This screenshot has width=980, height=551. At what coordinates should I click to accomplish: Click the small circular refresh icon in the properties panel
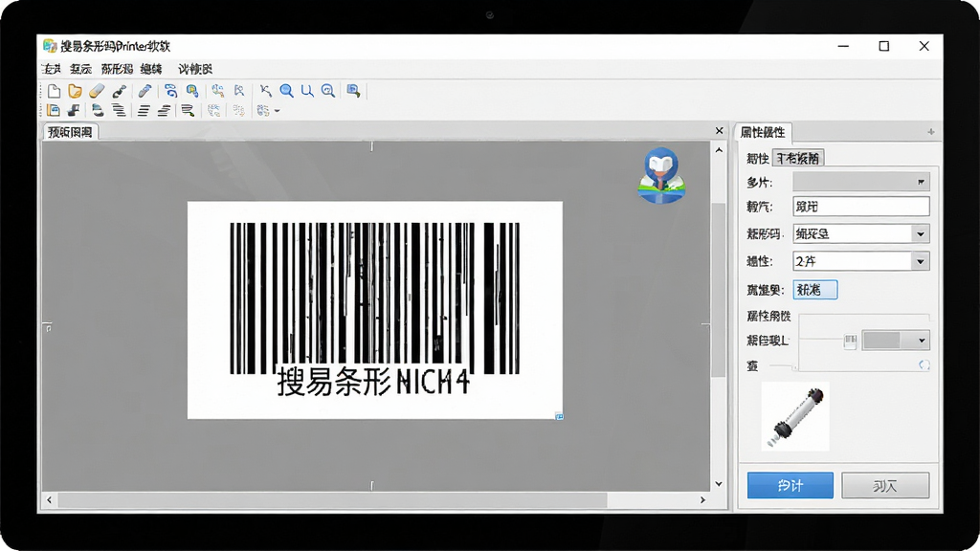pos(924,364)
